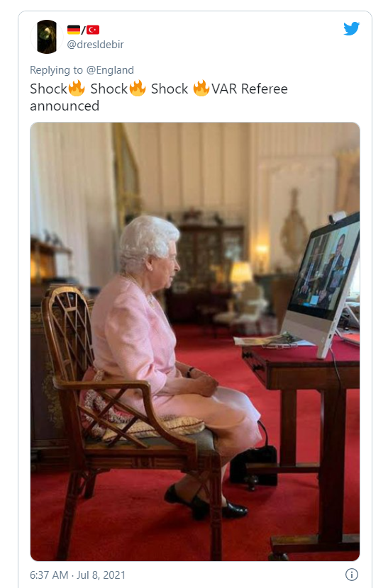Click the Jul 8, 2021 date
The image size is (388, 588).
(101, 575)
